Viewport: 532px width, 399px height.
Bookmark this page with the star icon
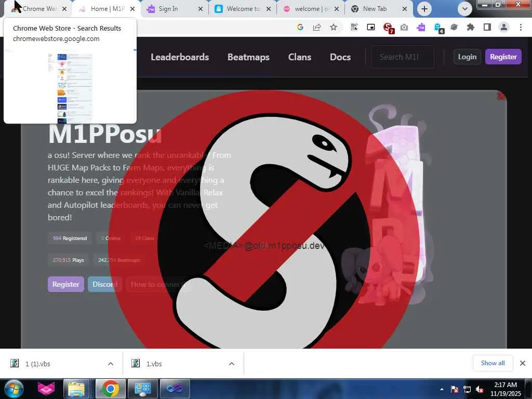click(x=334, y=27)
